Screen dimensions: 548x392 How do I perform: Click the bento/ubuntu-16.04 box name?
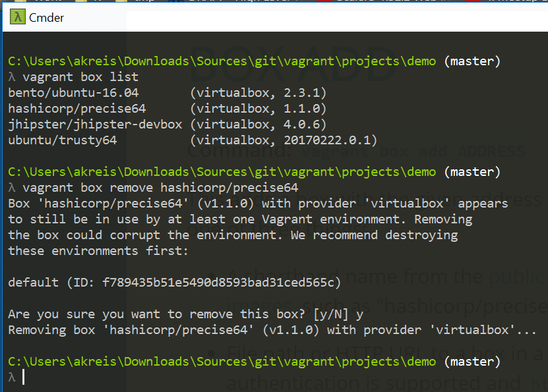point(73,93)
